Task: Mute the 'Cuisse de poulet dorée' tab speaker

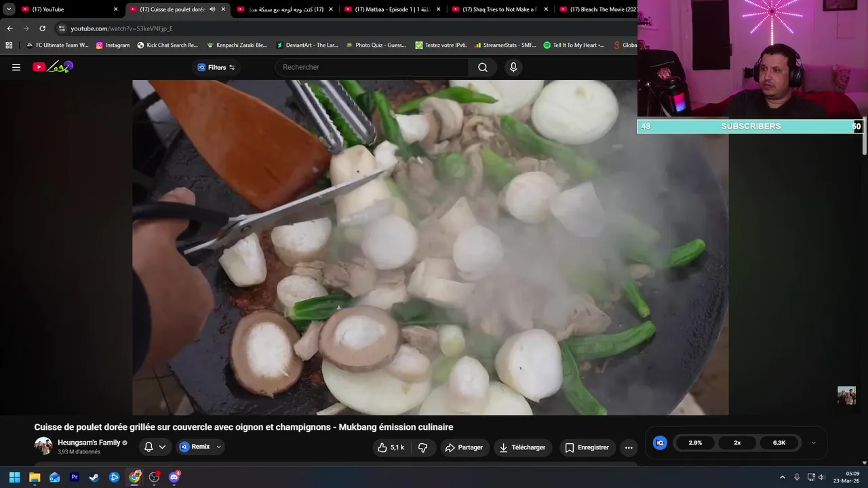Action: point(212,9)
